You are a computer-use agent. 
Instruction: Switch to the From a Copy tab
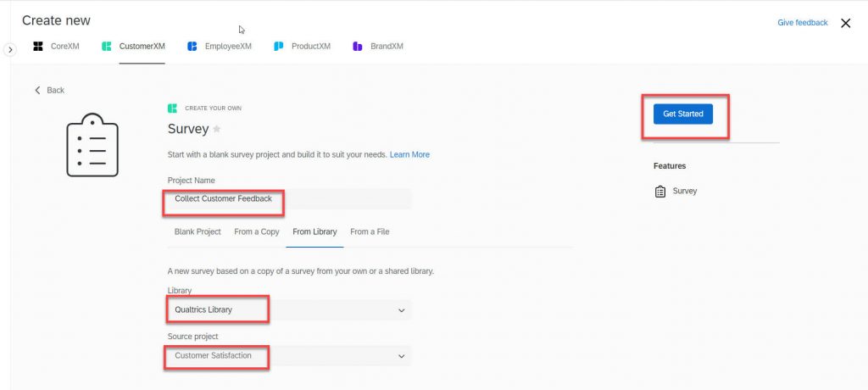coord(256,232)
